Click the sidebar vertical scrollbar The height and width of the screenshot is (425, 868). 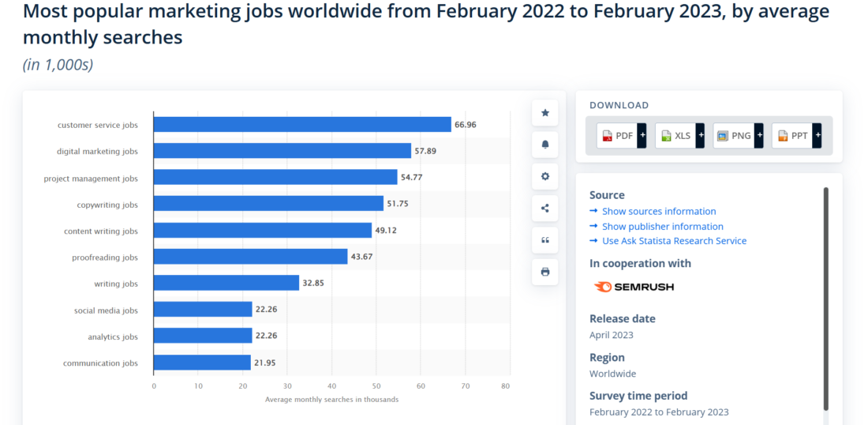click(x=826, y=299)
